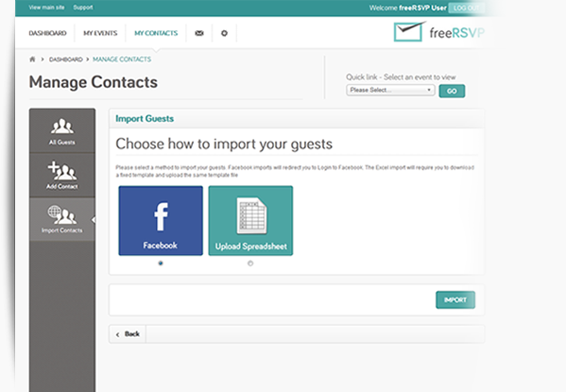The height and width of the screenshot is (392, 566).
Task: Select the Upload Spreadsheet radio button
Action: (x=250, y=264)
